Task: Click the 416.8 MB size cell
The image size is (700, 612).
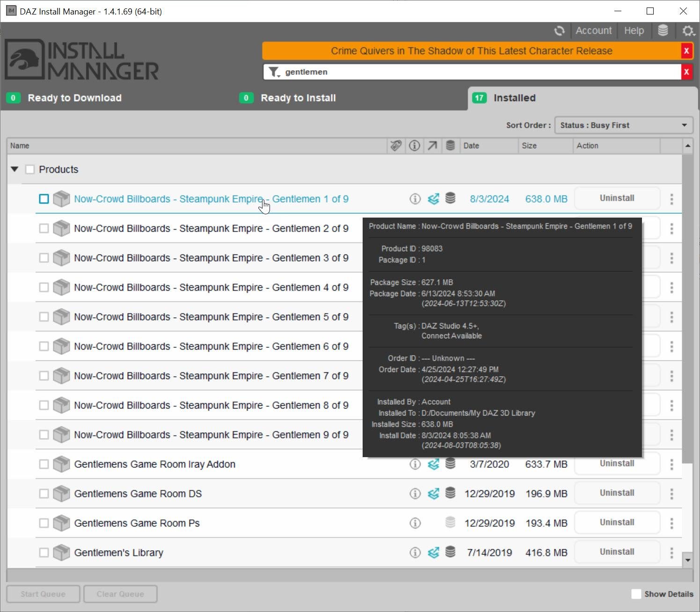Action: (546, 553)
